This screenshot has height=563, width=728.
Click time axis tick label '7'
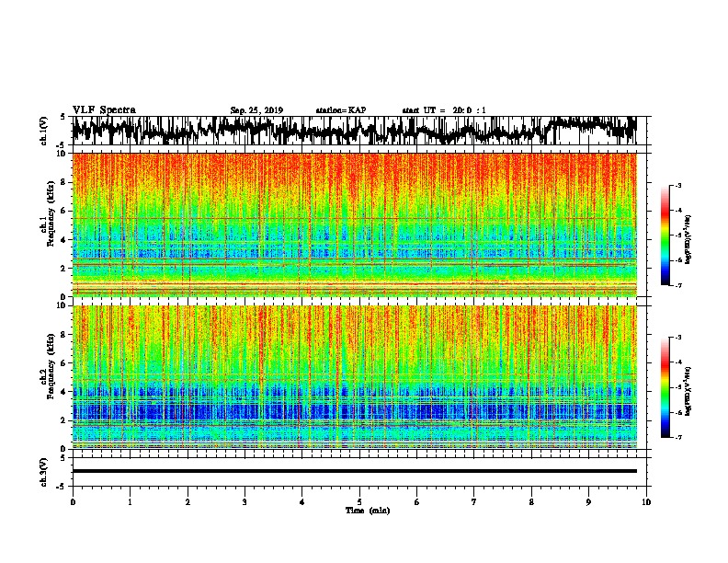[x=474, y=502]
